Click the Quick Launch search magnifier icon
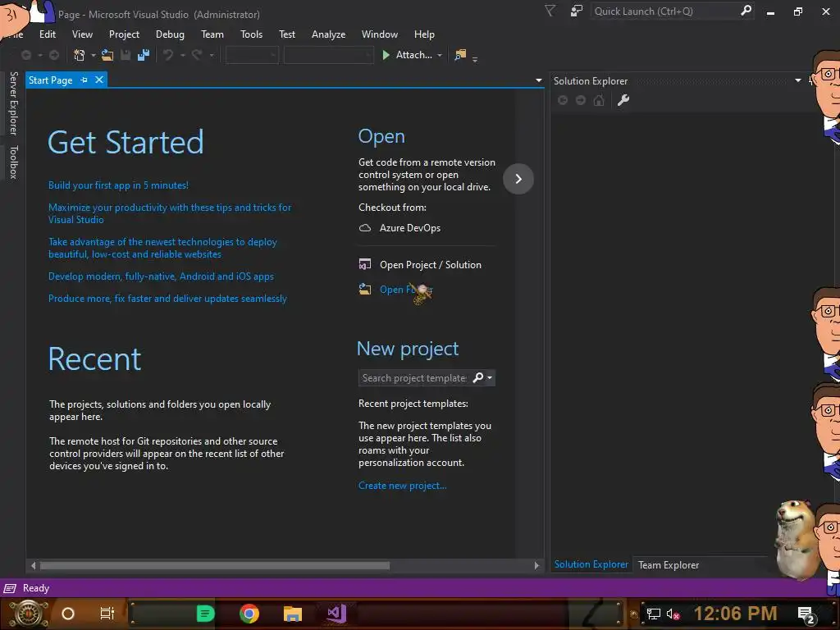 tap(746, 11)
